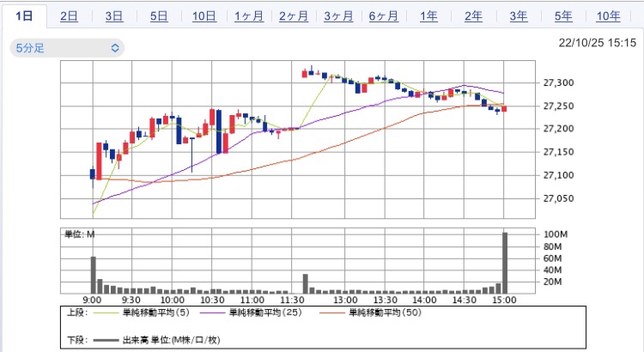This screenshot has width=644, height=352.
Task: Switch to the 2年 chart range
Action: pyautogui.click(x=473, y=16)
